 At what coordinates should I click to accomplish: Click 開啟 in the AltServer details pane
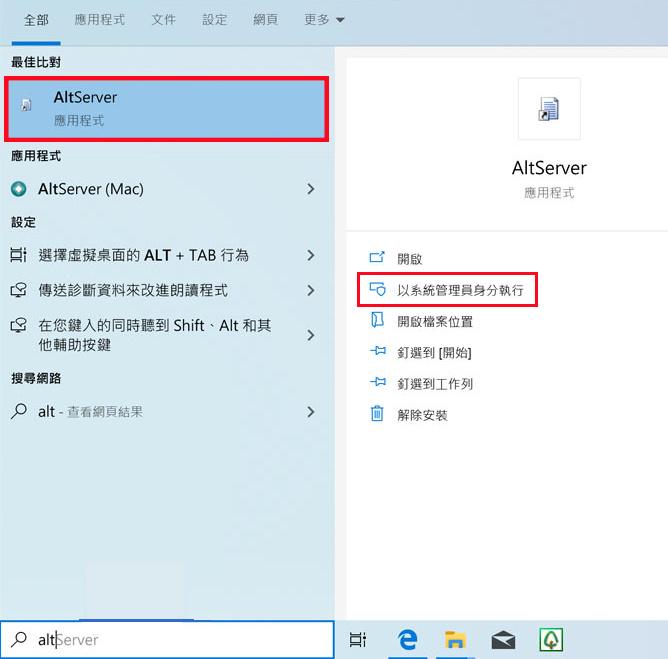point(409,259)
